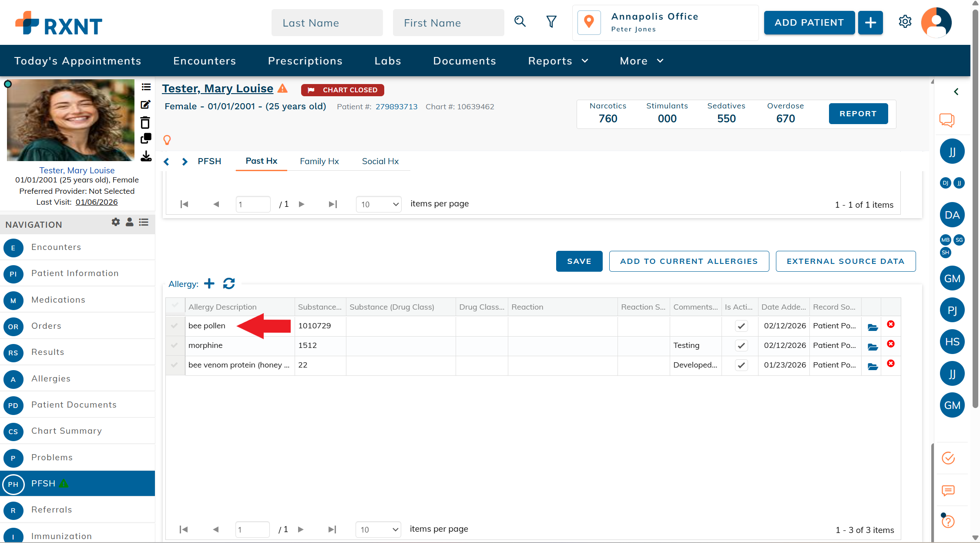Image resolution: width=980 pixels, height=543 pixels.
Task: Switch to the Family Hx tab
Action: pos(319,162)
